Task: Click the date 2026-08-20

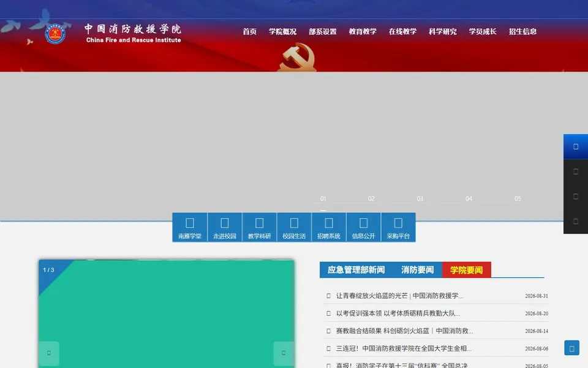Action: pyautogui.click(x=537, y=313)
